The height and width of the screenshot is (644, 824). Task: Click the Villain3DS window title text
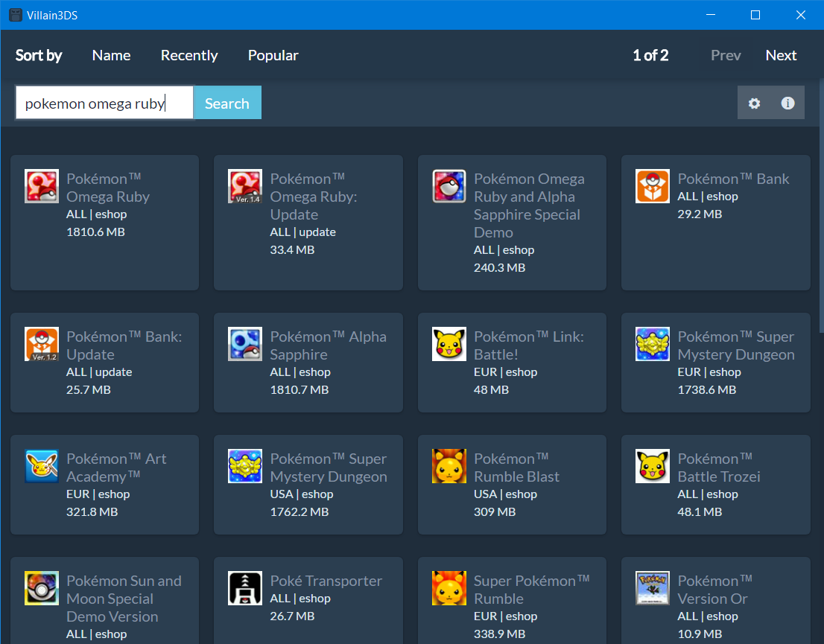(x=52, y=15)
